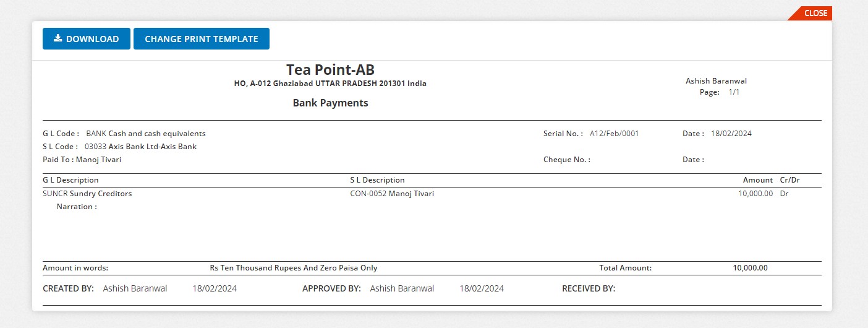Click the CON-0052 Manoj Tivari description
The height and width of the screenshot is (328, 868).
point(392,194)
